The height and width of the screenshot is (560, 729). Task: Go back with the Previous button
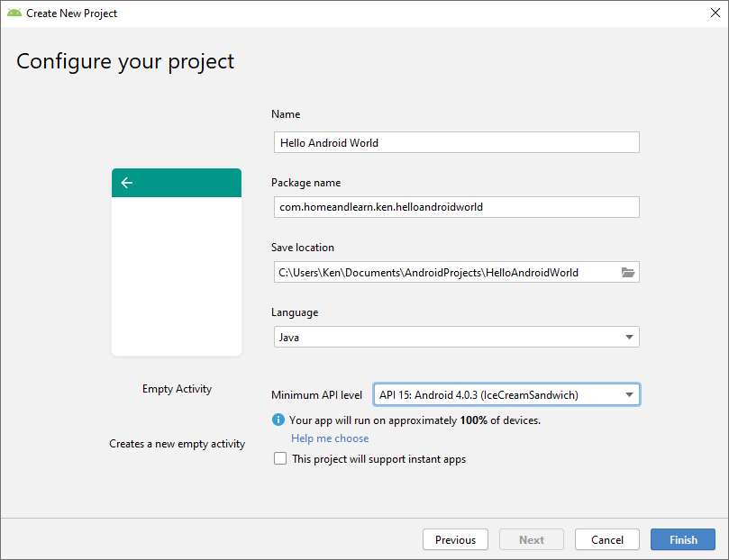pyautogui.click(x=455, y=539)
